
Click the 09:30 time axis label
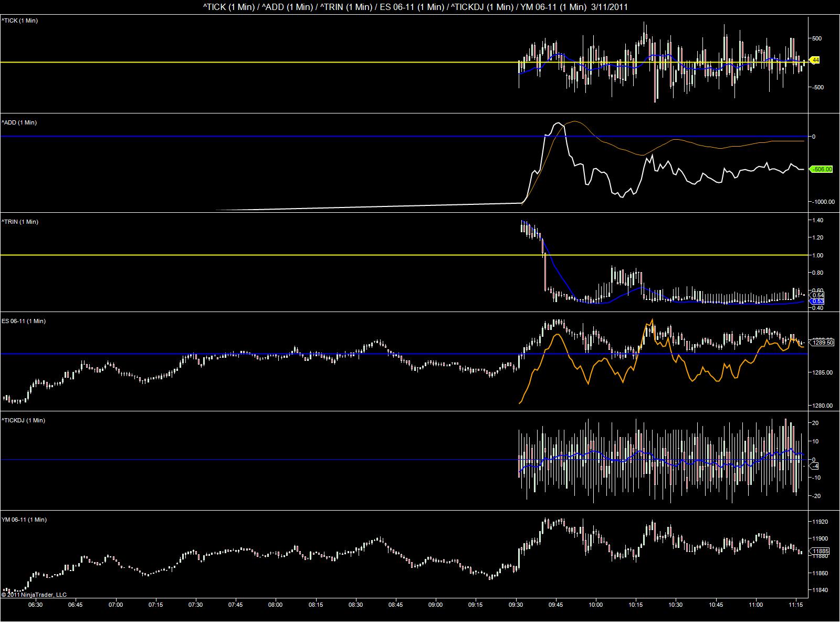pos(516,605)
